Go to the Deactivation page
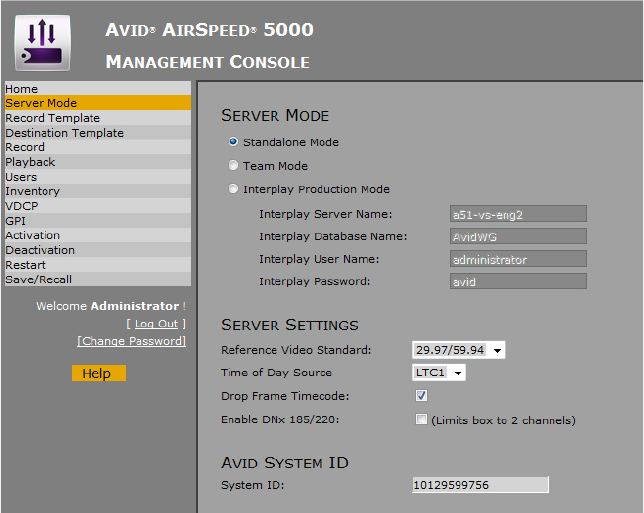The width and height of the screenshot is (644, 513). click(x=98, y=250)
